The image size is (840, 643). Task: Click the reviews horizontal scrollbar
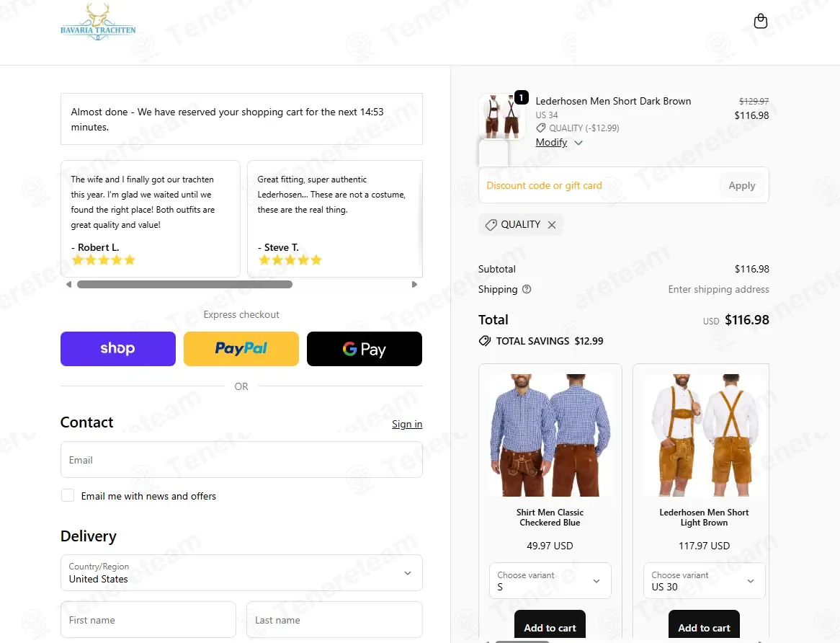coord(185,285)
